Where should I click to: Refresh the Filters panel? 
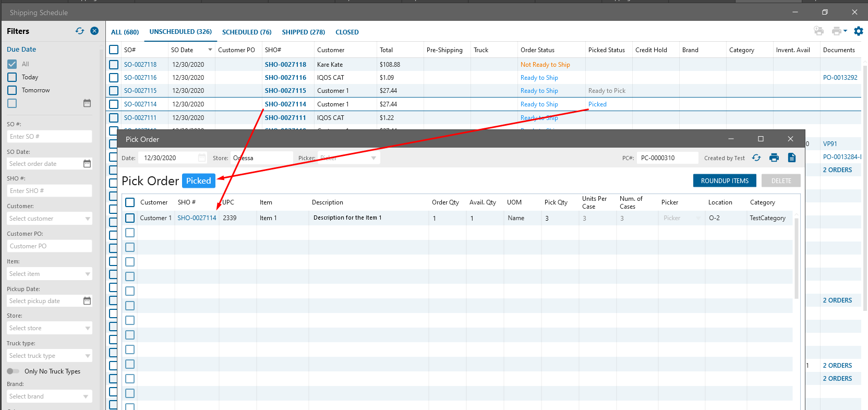point(80,31)
